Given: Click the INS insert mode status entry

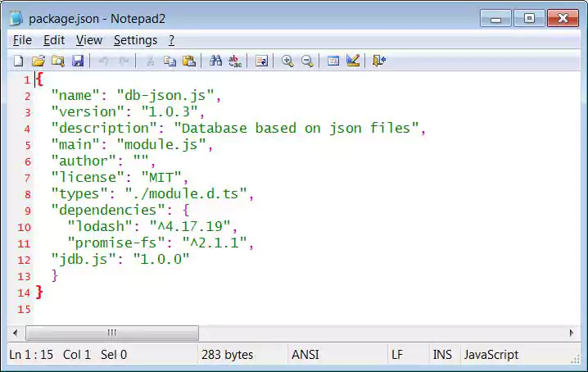Looking at the screenshot, I should 442,354.
